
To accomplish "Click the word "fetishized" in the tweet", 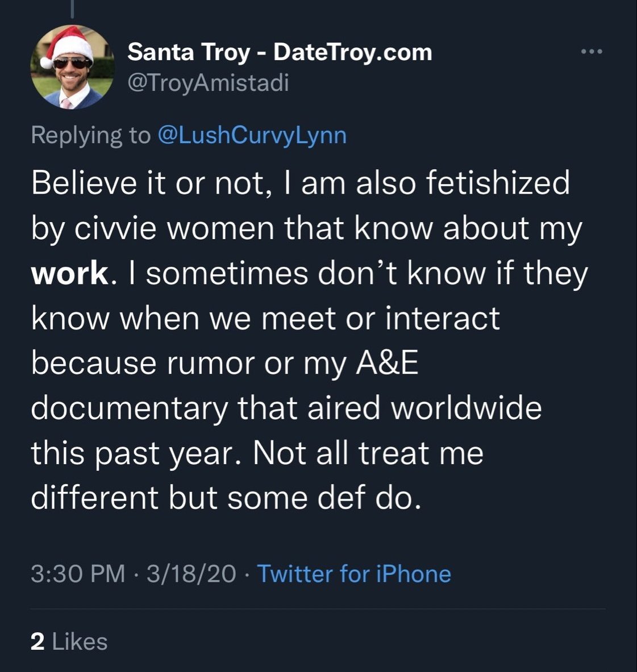I will [x=498, y=182].
